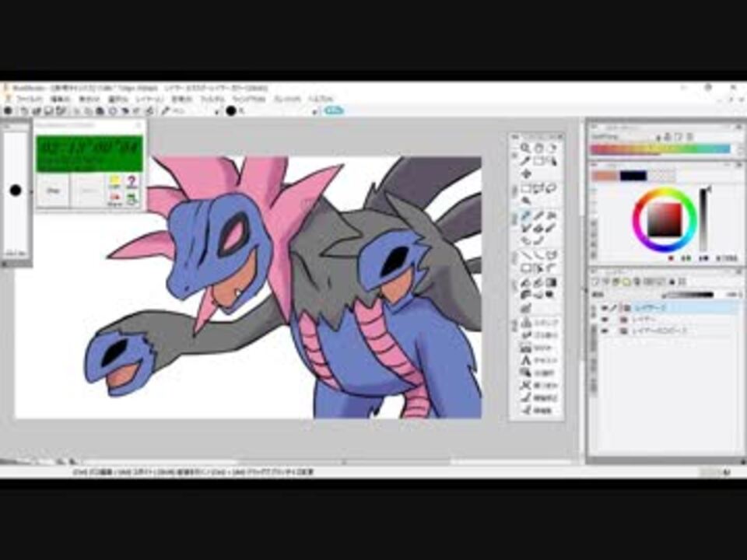Select the curve line tool in toolbox
Viewport: 747px width, 560px height.
(538, 255)
